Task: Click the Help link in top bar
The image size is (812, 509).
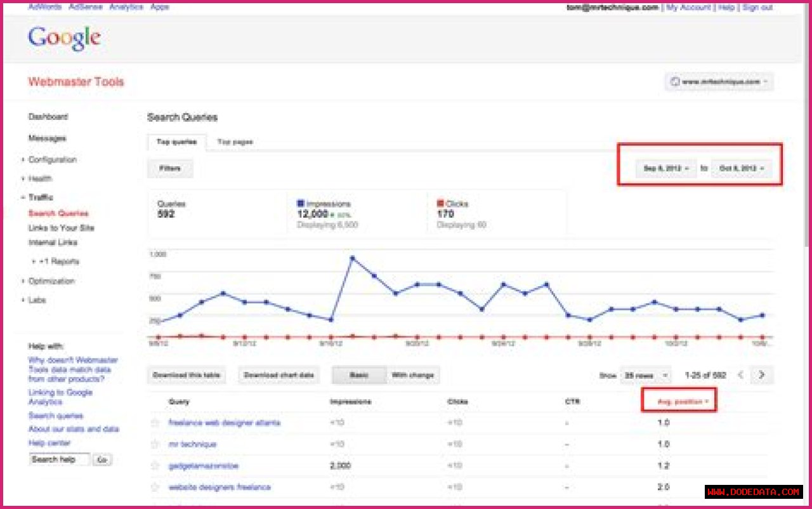Action: (x=726, y=8)
